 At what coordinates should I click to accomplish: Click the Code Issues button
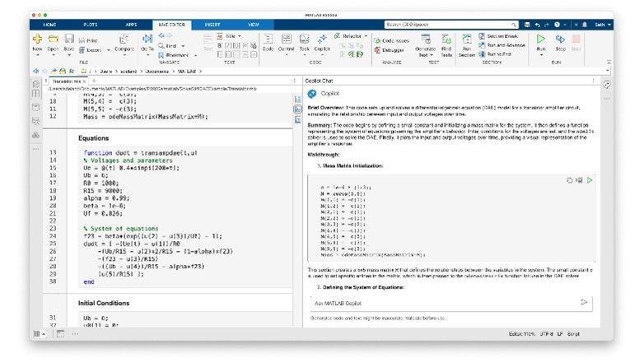coord(392,40)
